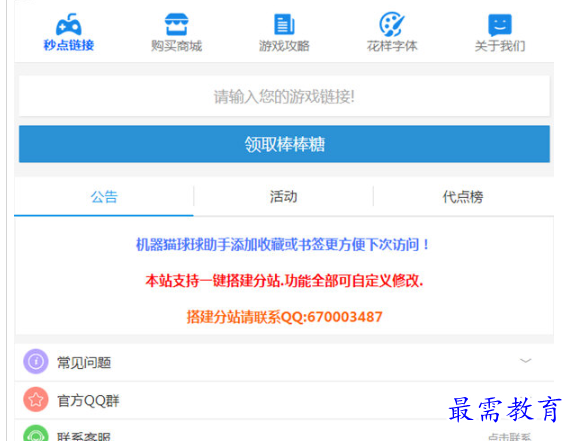Viewport: 570px width, 441px height.
Task: Switch to the 公告 tab
Action: click(x=104, y=197)
